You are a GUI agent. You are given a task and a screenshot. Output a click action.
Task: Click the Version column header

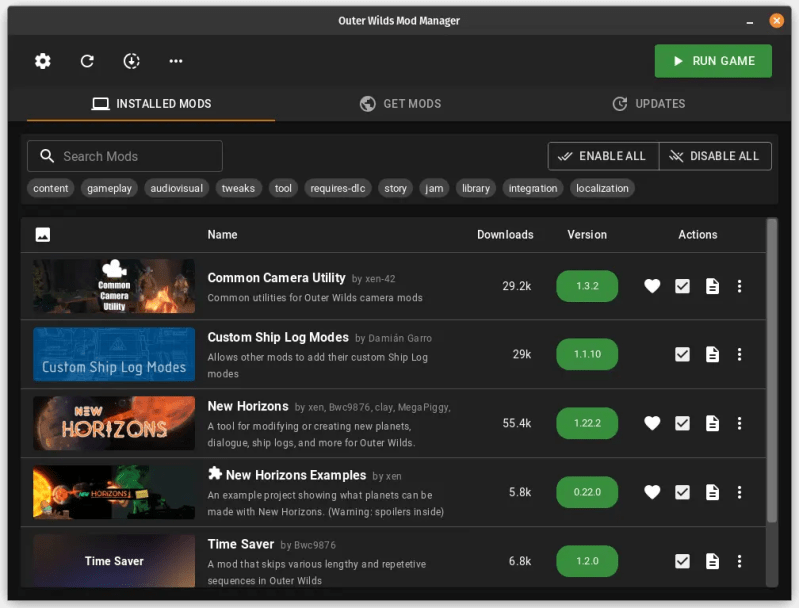click(x=587, y=235)
